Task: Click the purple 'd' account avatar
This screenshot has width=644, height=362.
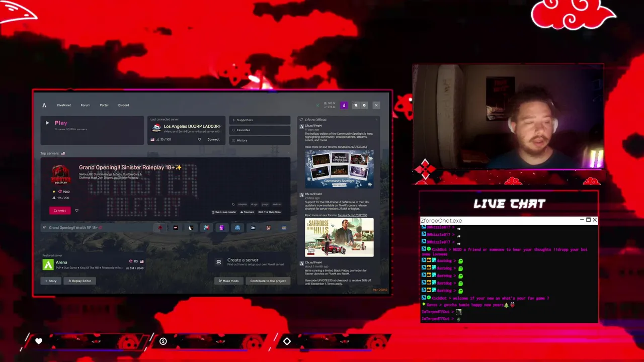Action: pos(344,105)
